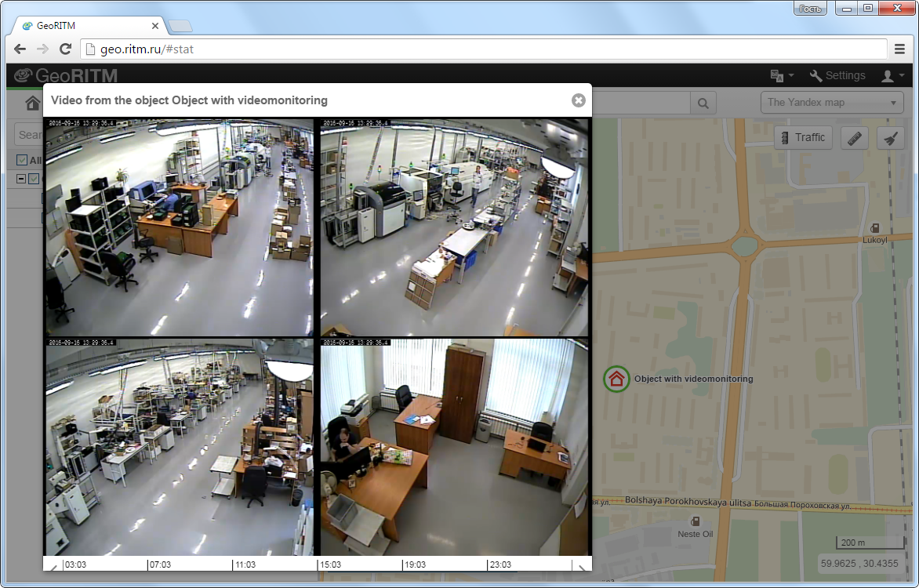This screenshot has height=588, width=919.
Task: Open the language selection dropdown
Action: click(782, 75)
